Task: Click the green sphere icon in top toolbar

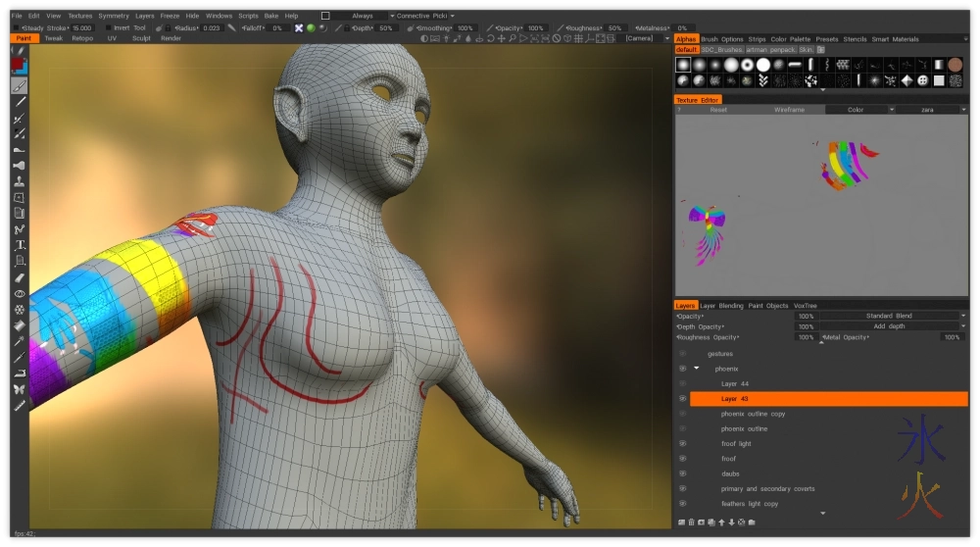Action: pyautogui.click(x=311, y=28)
